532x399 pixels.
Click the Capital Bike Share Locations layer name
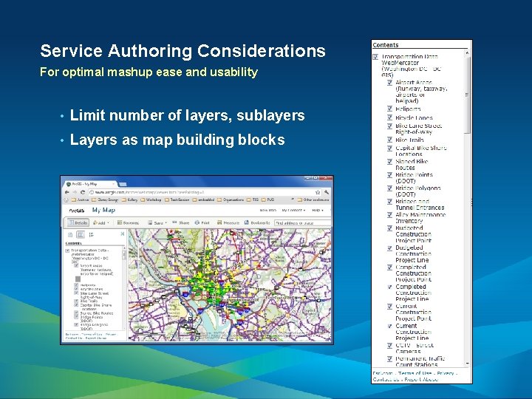click(421, 151)
